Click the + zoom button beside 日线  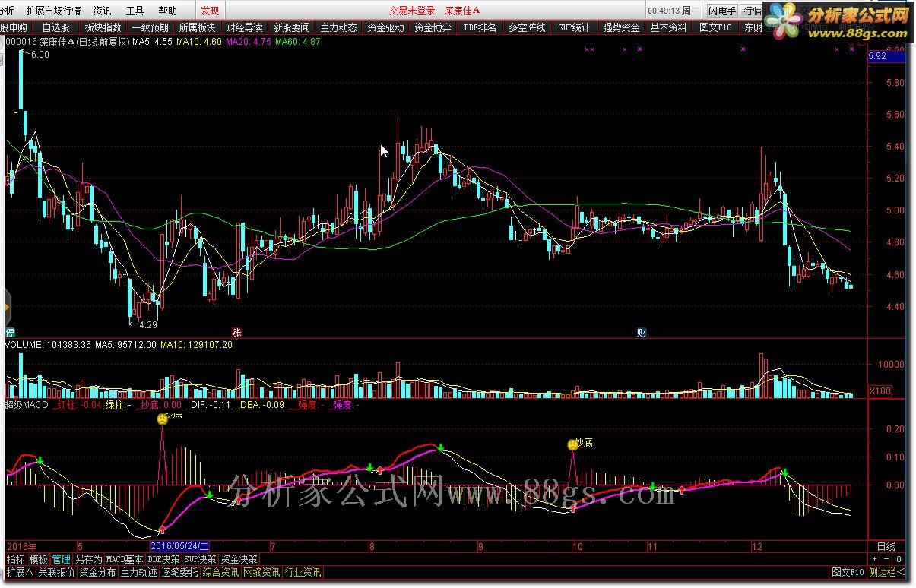pos(874,559)
